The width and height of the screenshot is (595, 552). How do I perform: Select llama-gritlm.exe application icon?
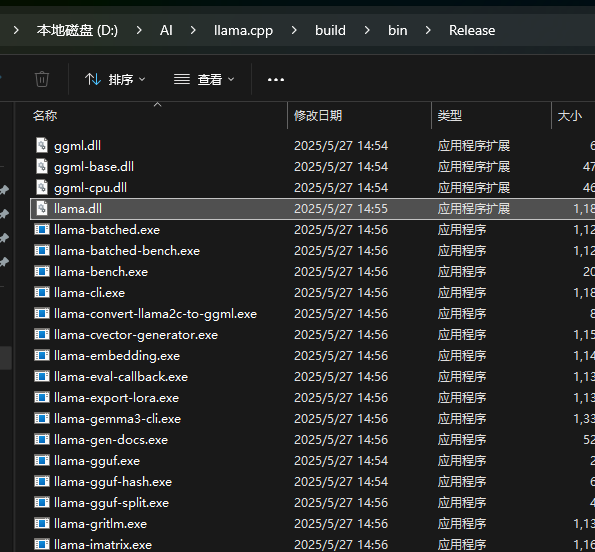click(x=42, y=524)
